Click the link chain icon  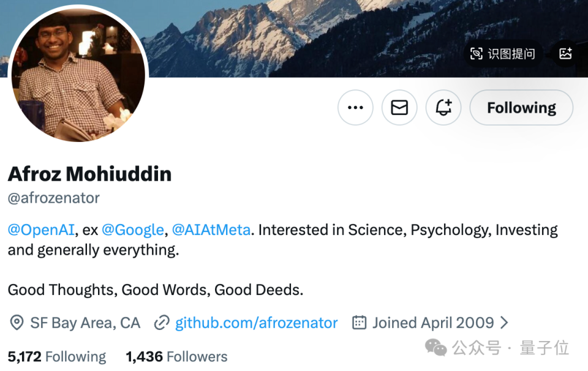coord(162,323)
